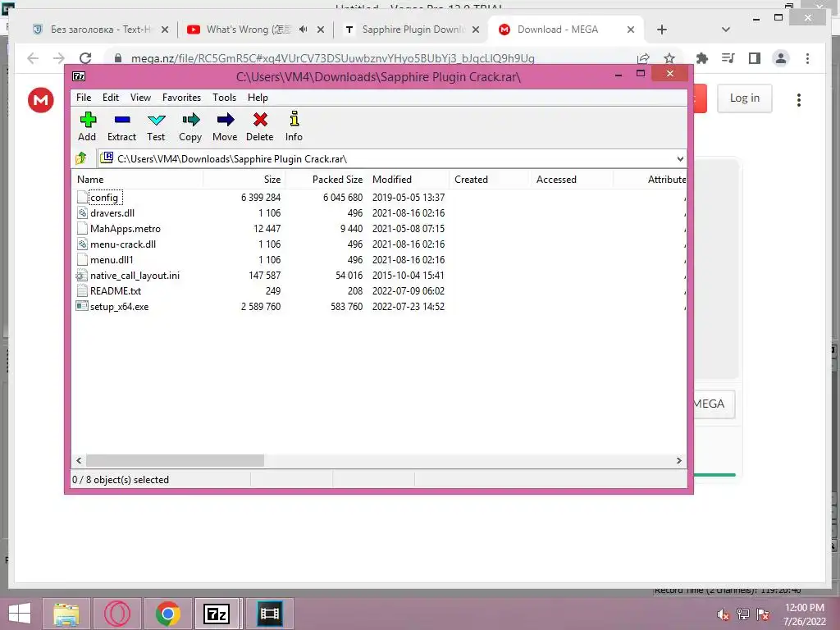Click the horizontal scrollbar thumb in the file list

coord(175,461)
